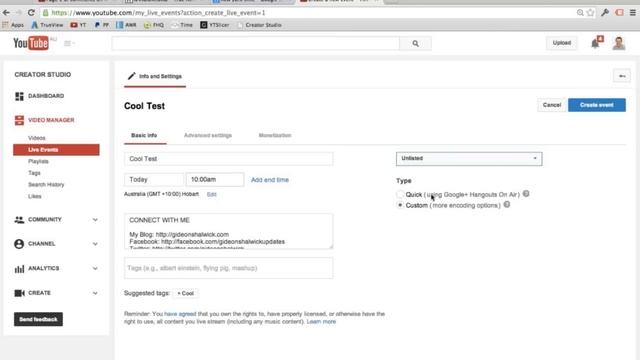
Task: Click the YouTube search box
Action: click(x=256, y=43)
